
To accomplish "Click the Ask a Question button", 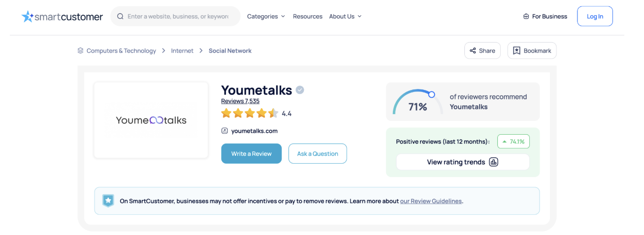I will pos(318,153).
